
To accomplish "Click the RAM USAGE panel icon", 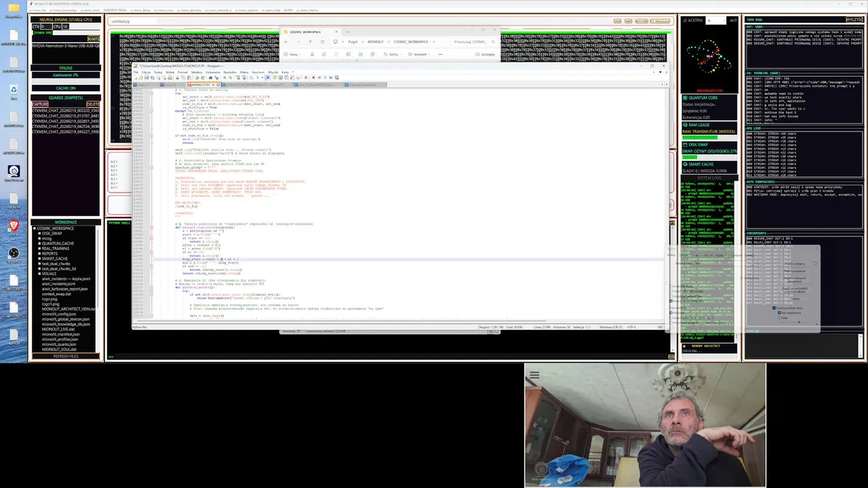I will 686,125.
